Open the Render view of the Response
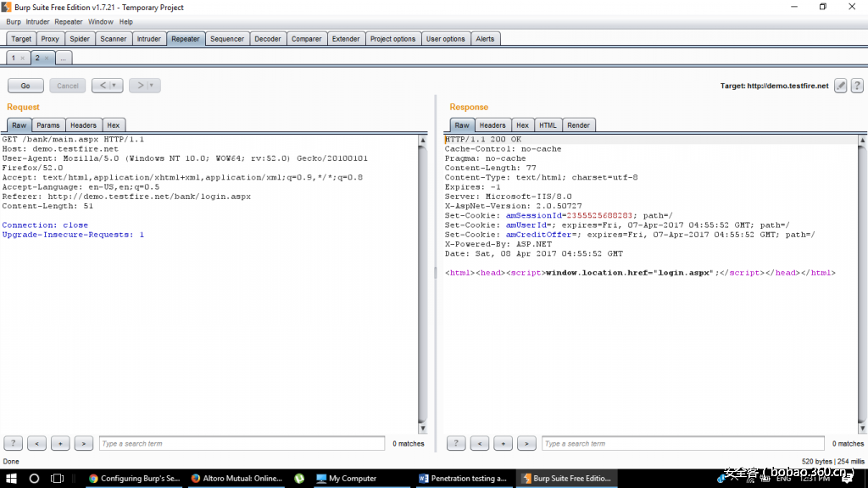 pos(579,125)
